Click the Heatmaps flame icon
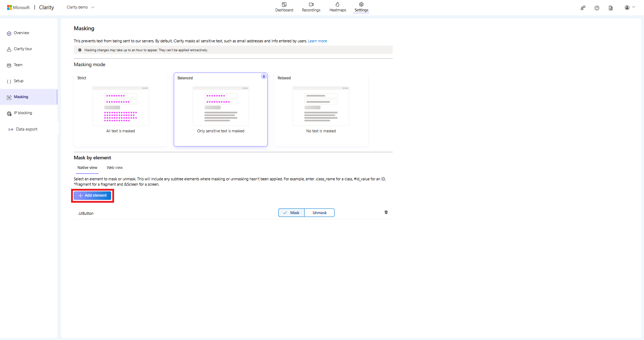 pyautogui.click(x=338, y=4)
